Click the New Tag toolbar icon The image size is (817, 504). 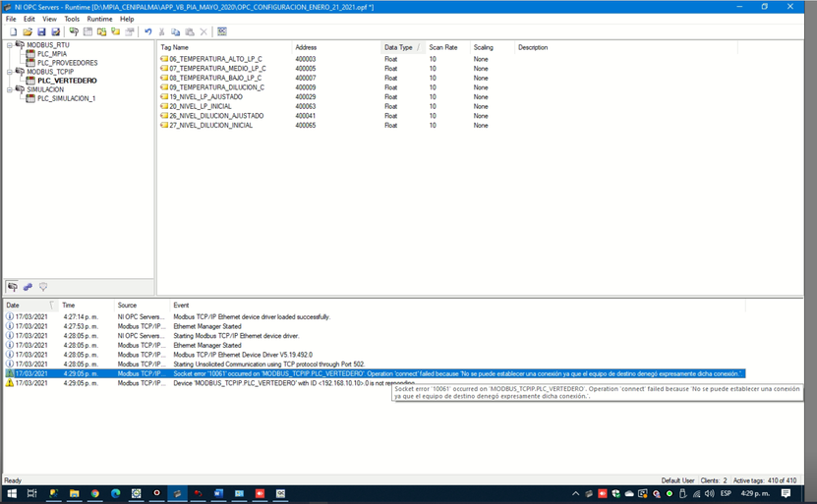(x=116, y=31)
